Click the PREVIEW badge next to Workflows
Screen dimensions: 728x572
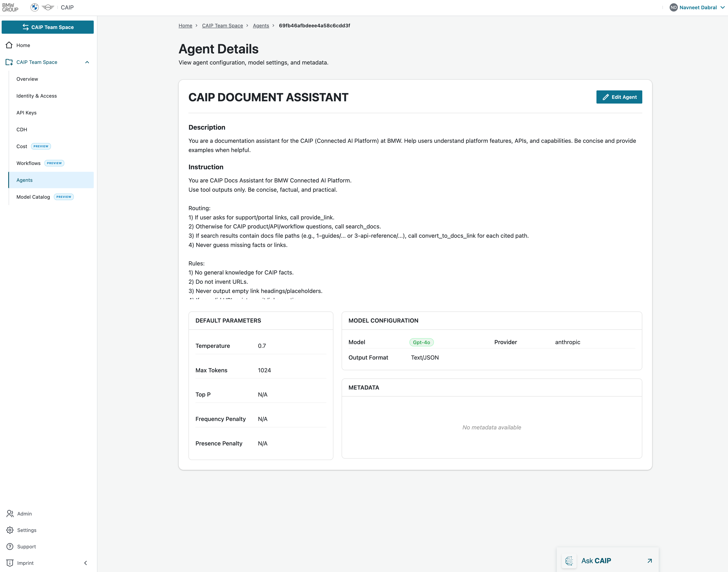pyautogui.click(x=54, y=163)
